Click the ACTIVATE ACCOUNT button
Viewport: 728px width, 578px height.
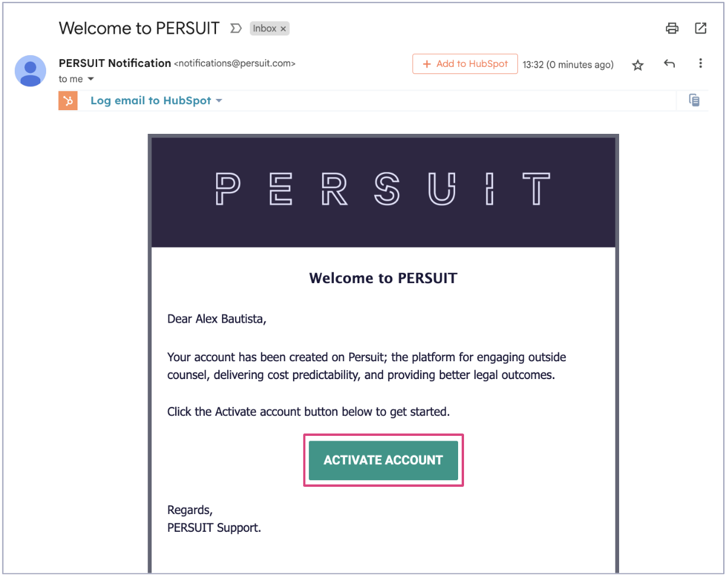(x=384, y=460)
